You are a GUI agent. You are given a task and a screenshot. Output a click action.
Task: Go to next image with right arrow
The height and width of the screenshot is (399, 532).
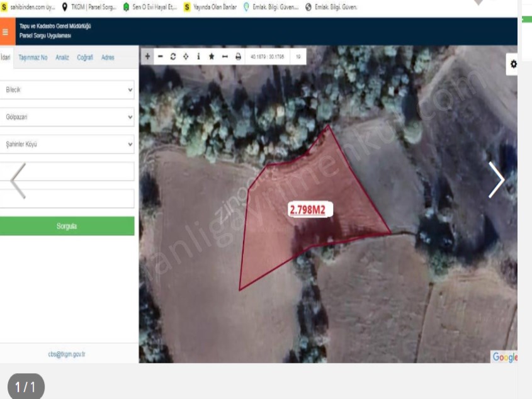pos(496,181)
